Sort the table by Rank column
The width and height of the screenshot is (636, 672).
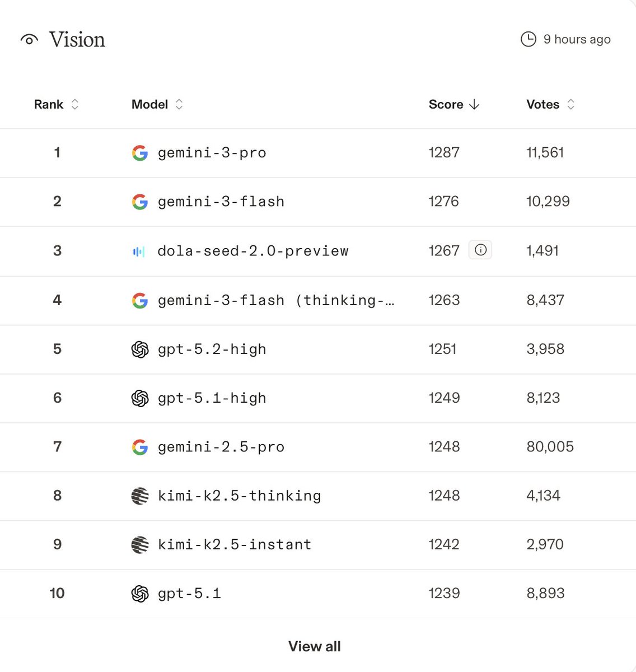(57, 104)
